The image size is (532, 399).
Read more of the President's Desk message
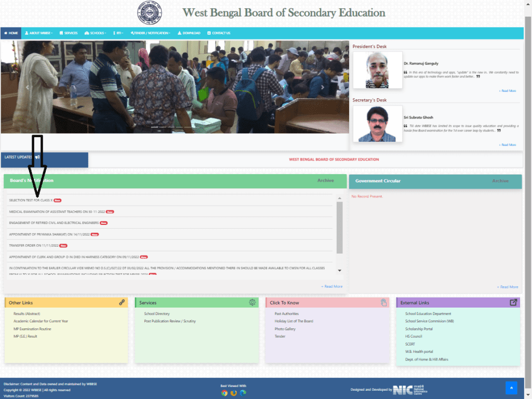pos(508,91)
